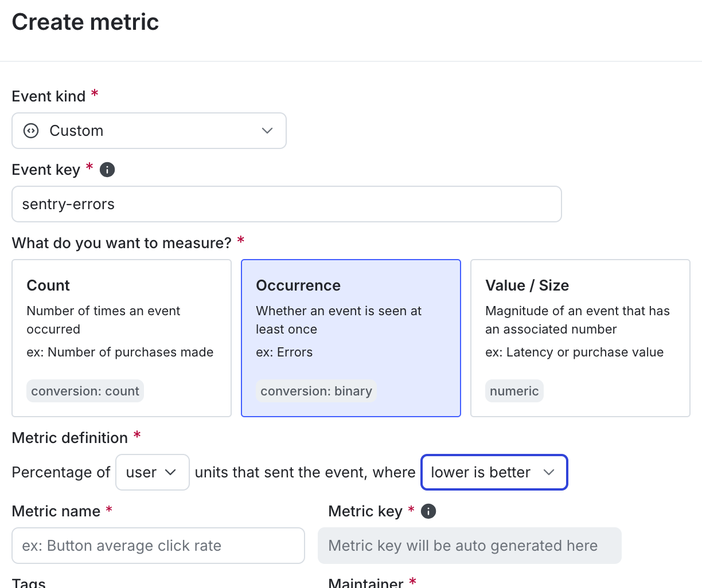Click the auto-generated Metric key field
This screenshot has height=588, width=702.
click(470, 546)
